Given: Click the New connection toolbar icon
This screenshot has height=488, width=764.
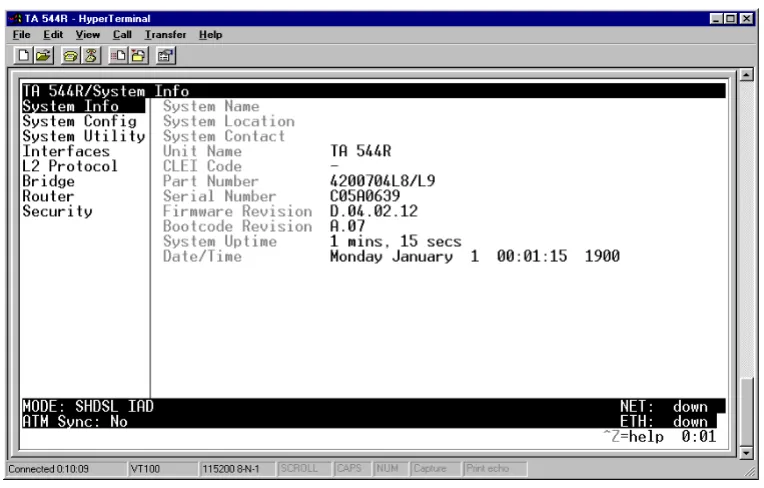Looking at the screenshot, I should (23, 56).
